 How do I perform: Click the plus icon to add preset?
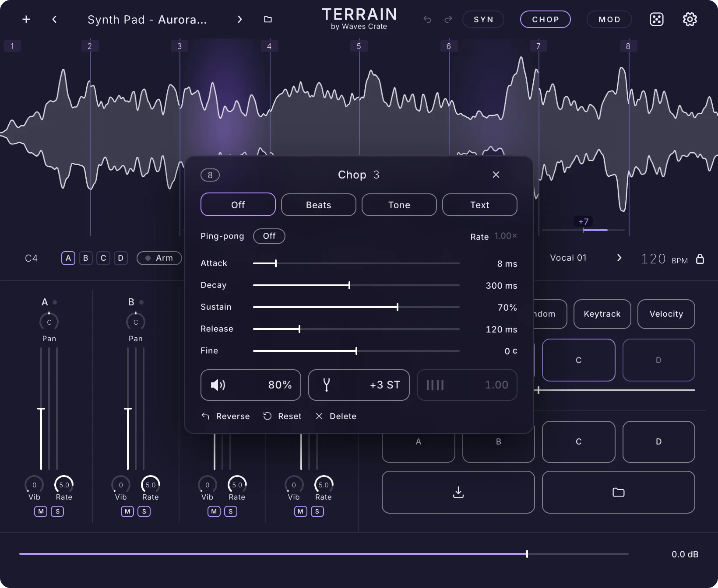26,19
